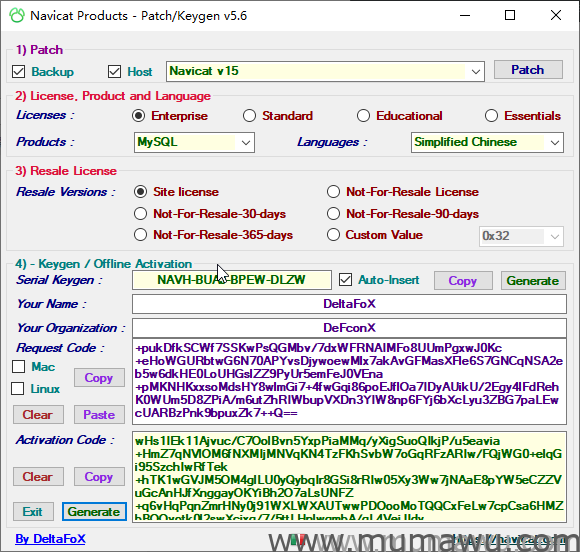Select the Enterprise license radio button
The image size is (580, 552).
click(x=139, y=116)
